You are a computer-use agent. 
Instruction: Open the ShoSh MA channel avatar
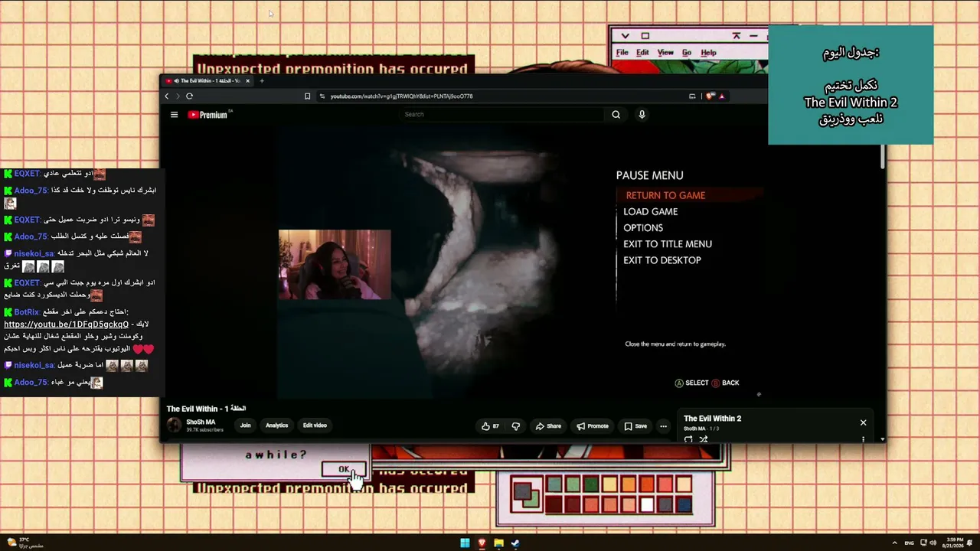click(x=175, y=425)
